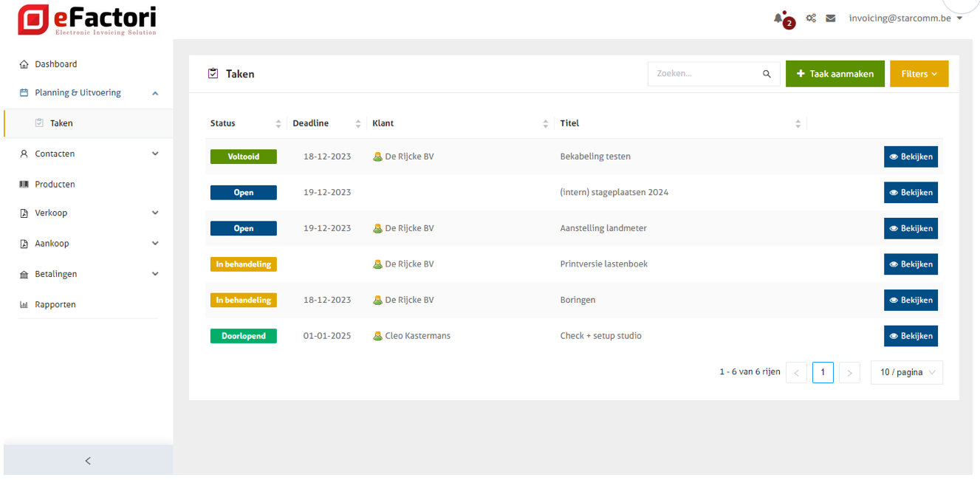Open the 10 / pagina page size dropdown
This screenshot has width=980, height=480.
[907, 373]
